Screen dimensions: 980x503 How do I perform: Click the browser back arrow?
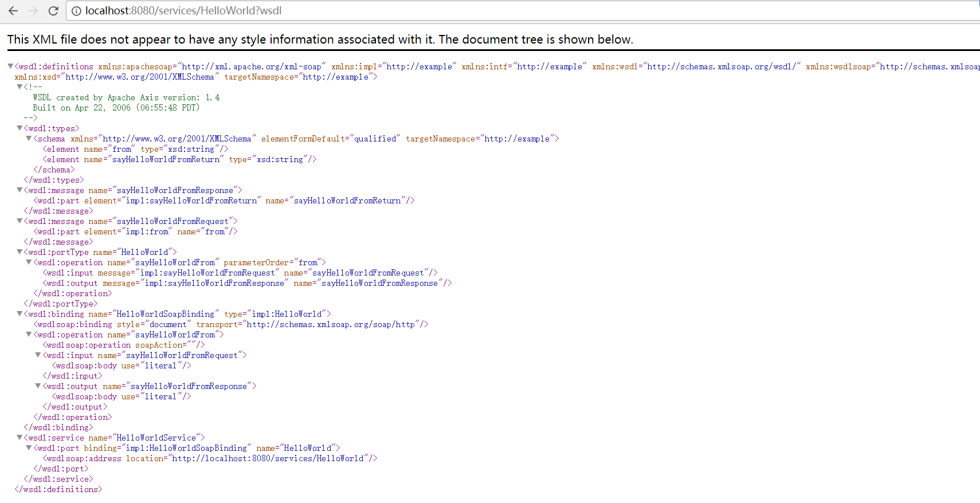point(13,11)
